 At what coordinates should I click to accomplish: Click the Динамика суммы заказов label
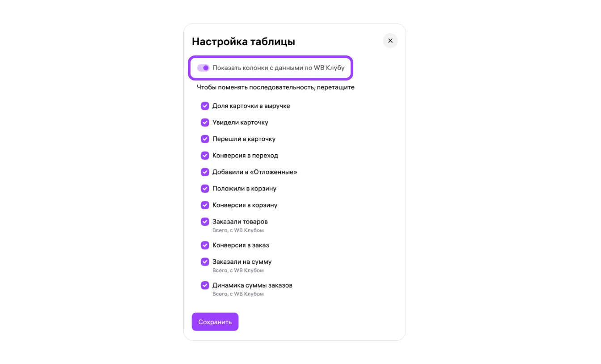pos(252,285)
